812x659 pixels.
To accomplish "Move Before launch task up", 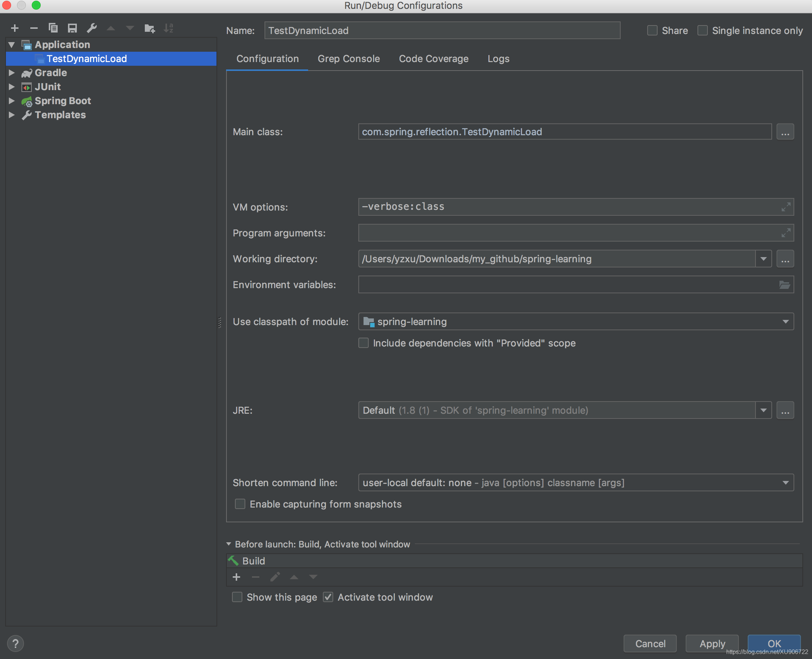I will tap(294, 577).
